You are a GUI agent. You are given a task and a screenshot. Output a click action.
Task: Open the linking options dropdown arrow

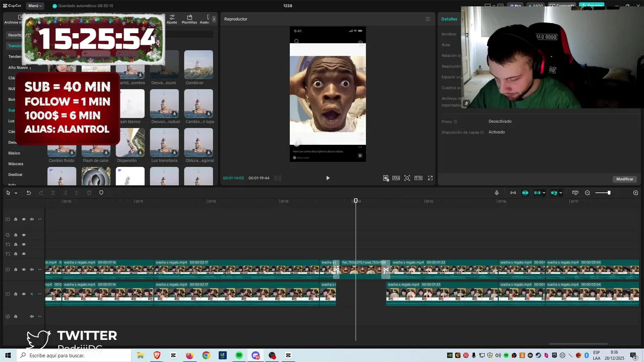pos(544,193)
